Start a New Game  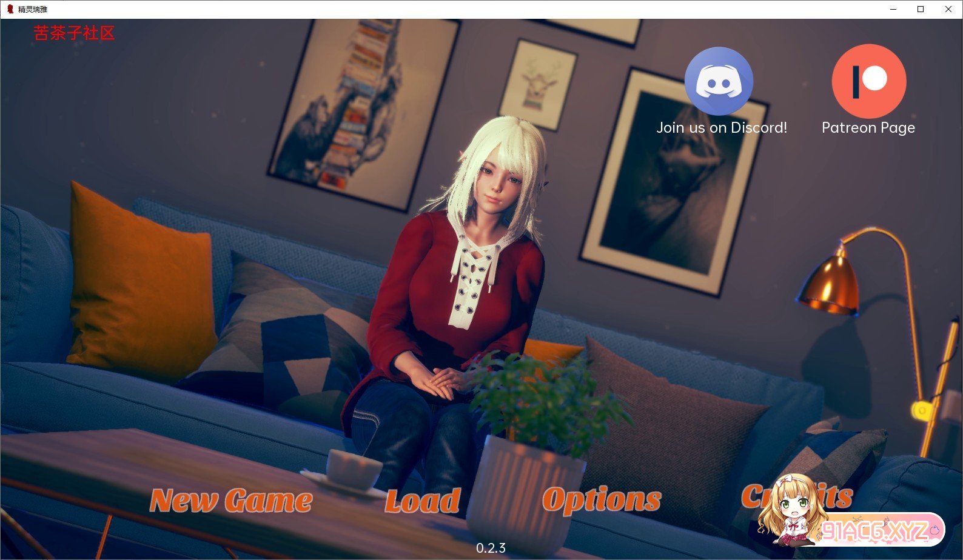(x=231, y=501)
